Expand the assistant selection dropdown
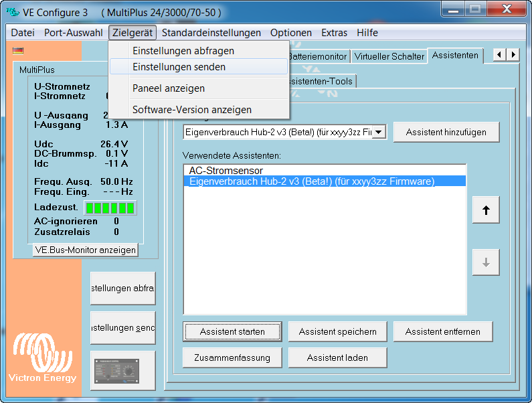 379,133
